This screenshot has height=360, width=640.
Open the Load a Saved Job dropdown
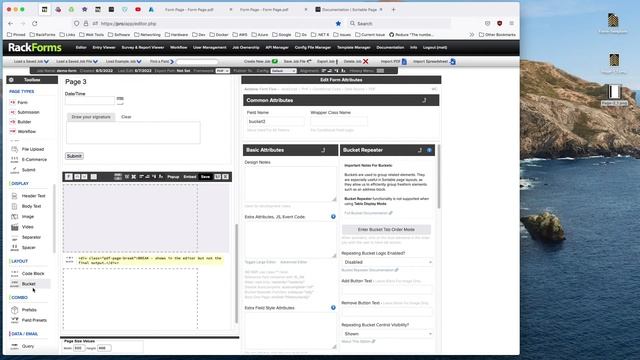click(x=31, y=62)
